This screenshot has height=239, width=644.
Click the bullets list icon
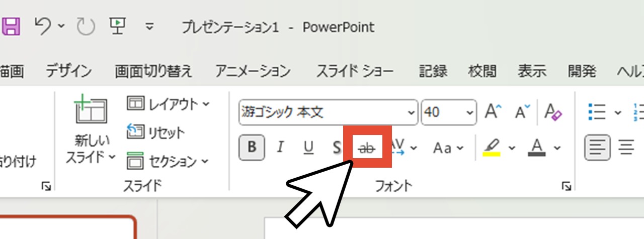(597, 111)
